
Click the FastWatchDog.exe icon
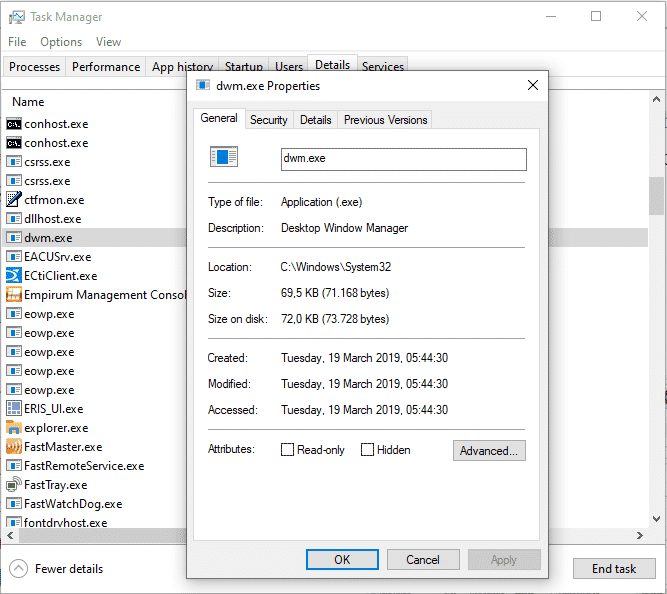14,503
